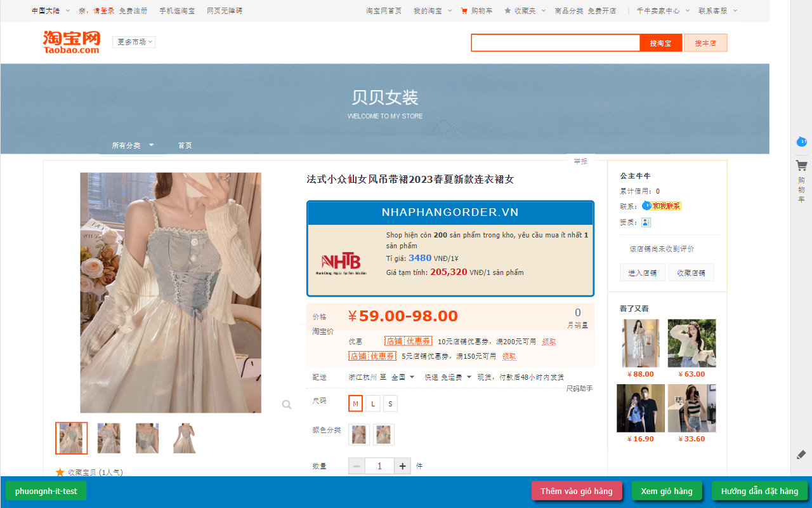
Task: Click the 购物车 cart icon on right sidebar
Action: point(801,165)
